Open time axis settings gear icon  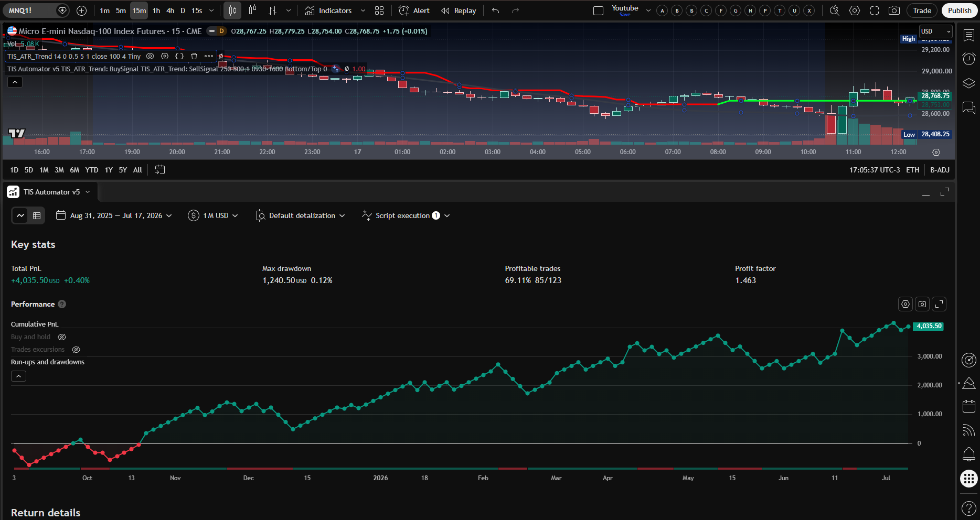936,152
